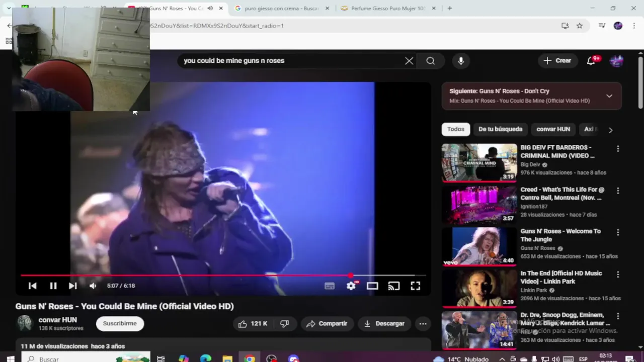Mute the tab using the tab's speaker icon

210,9
